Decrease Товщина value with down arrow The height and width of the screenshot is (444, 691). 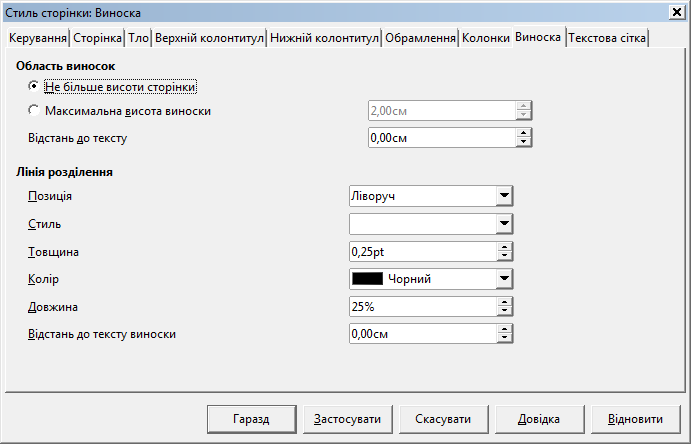(x=505, y=256)
